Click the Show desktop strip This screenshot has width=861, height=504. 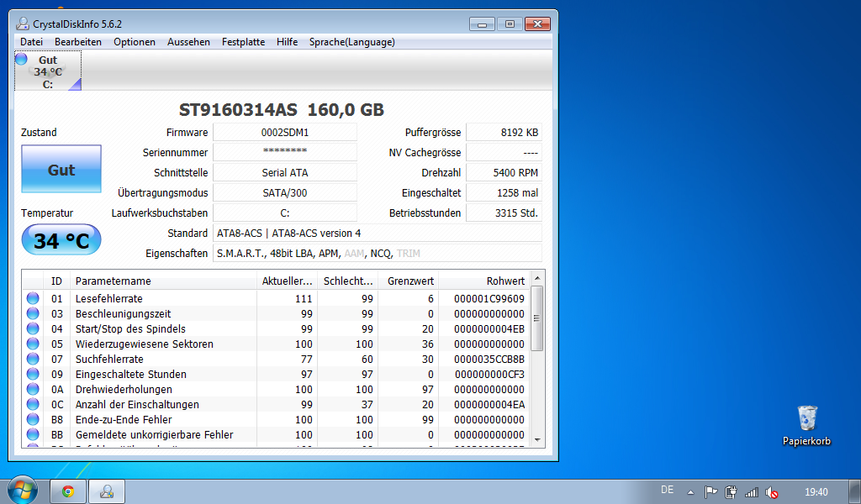(x=855, y=491)
